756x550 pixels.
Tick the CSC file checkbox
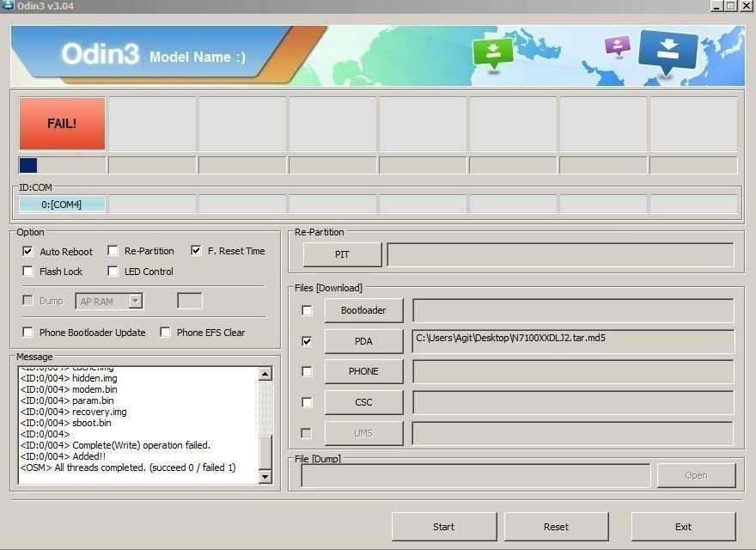(307, 402)
